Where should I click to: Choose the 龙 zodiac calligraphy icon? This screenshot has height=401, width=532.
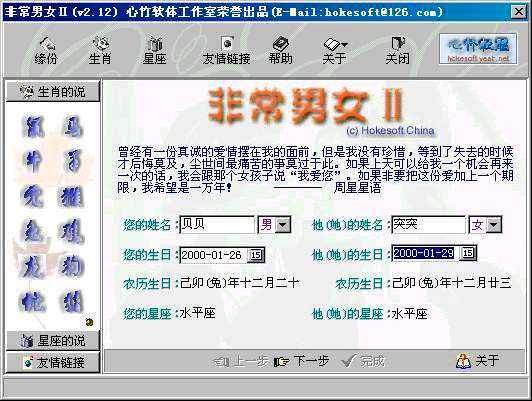[x=33, y=267]
